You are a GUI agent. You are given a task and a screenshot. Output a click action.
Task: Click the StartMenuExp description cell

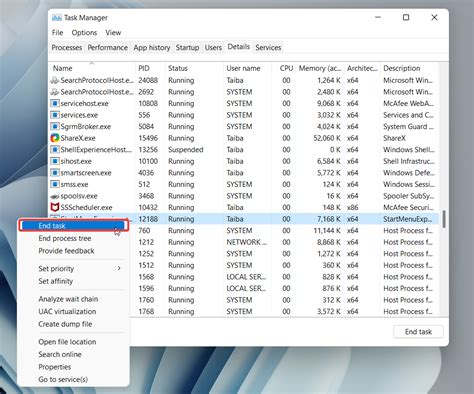pyautogui.click(x=408, y=219)
